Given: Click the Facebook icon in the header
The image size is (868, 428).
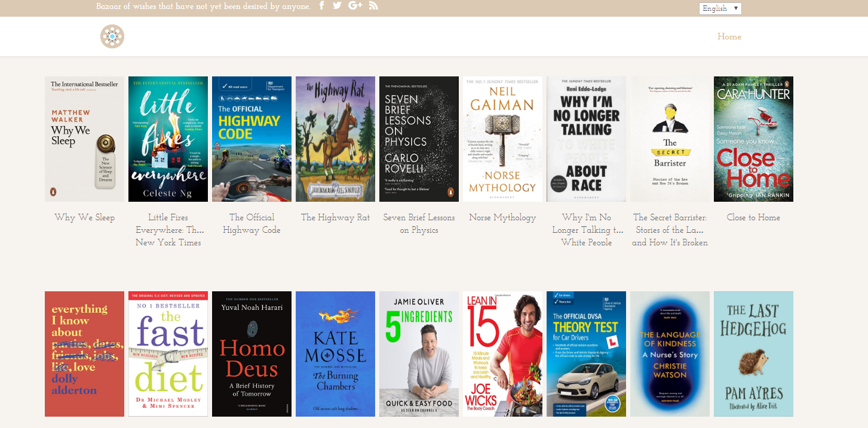Looking at the screenshot, I should tap(321, 5).
